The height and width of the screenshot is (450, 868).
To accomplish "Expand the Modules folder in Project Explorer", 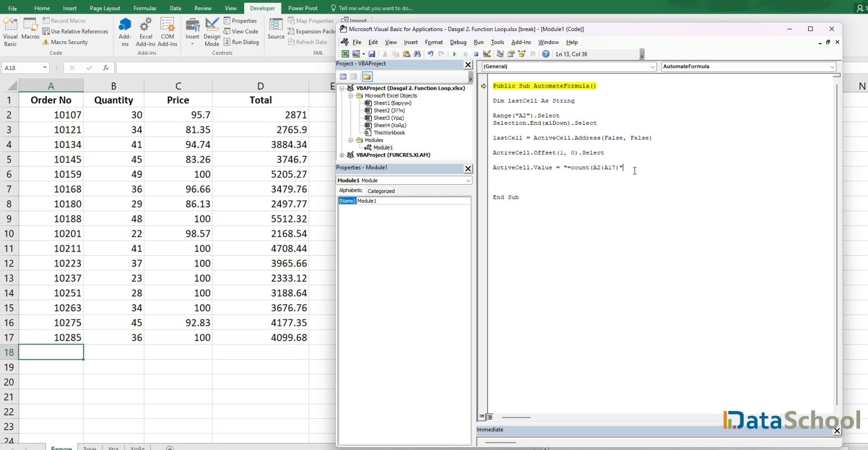I will pos(350,140).
